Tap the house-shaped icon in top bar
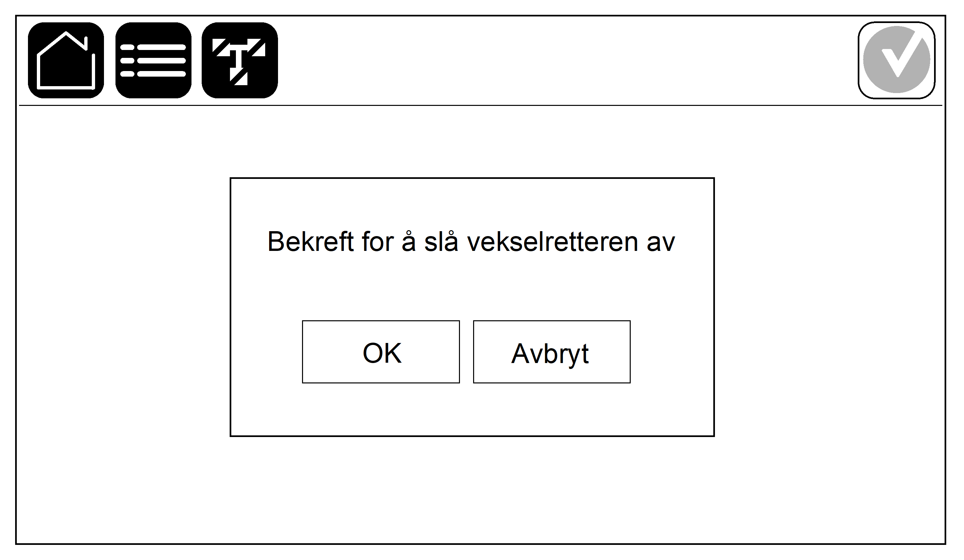 (66, 61)
